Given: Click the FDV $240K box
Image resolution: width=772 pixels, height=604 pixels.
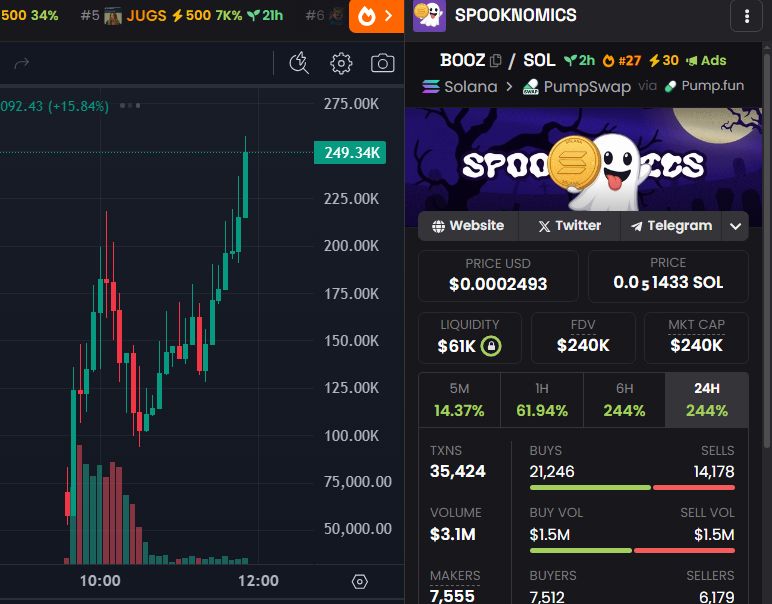Looking at the screenshot, I should pos(583,338).
